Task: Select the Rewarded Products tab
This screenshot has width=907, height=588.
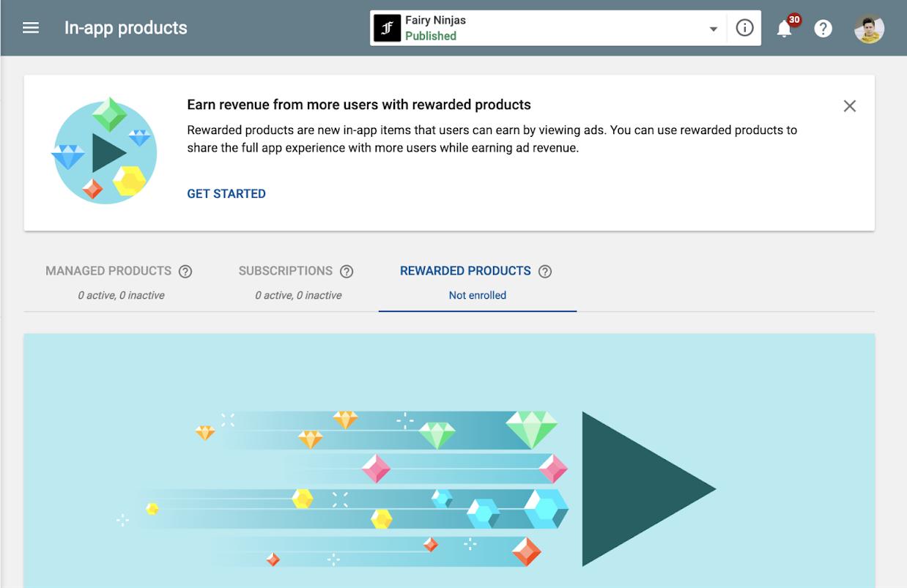Action: tap(477, 282)
